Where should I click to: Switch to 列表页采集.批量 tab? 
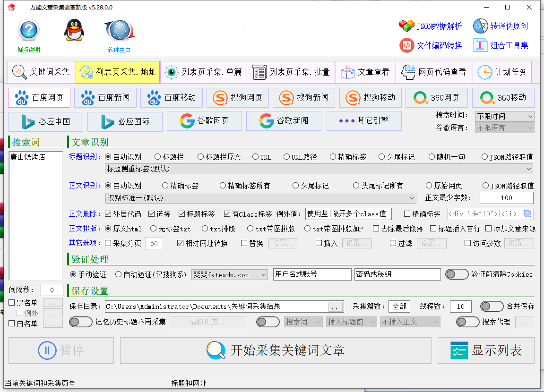tap(291, 72)
